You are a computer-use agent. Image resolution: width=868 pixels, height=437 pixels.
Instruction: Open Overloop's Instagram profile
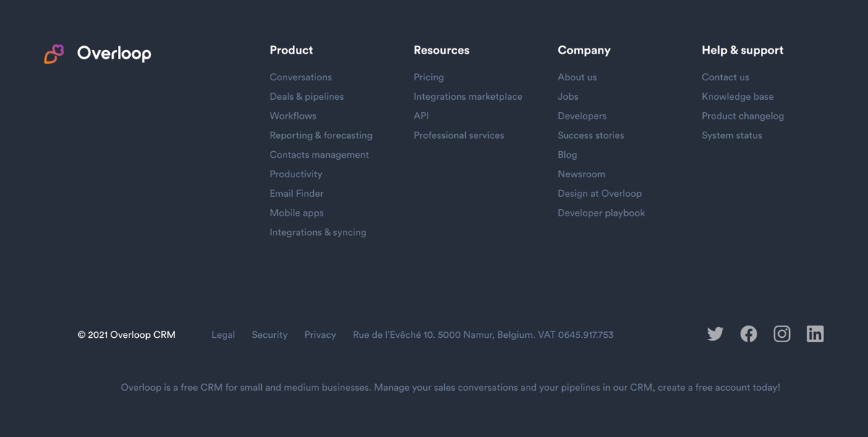tap(781, 334)
